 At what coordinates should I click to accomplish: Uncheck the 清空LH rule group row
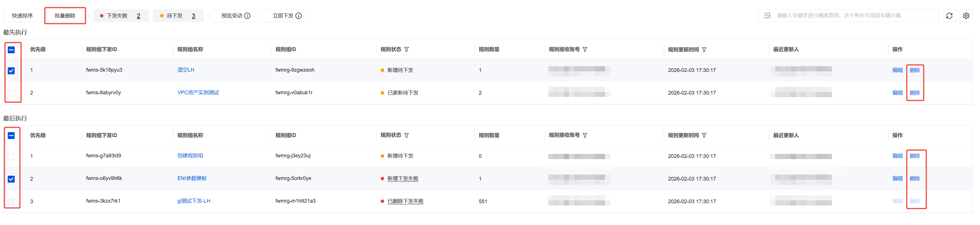pyautogui.click(x=11, y=71)
